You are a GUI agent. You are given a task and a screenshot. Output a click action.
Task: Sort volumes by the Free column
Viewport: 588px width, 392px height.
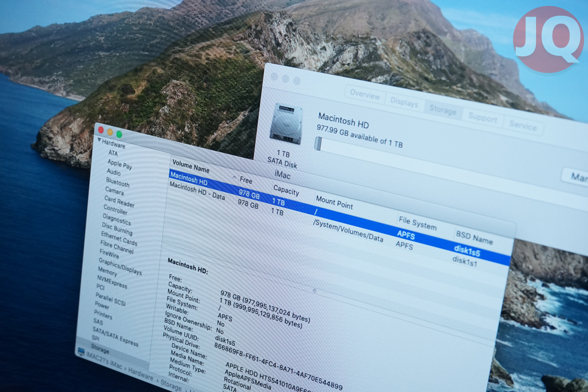click(246, 180)
